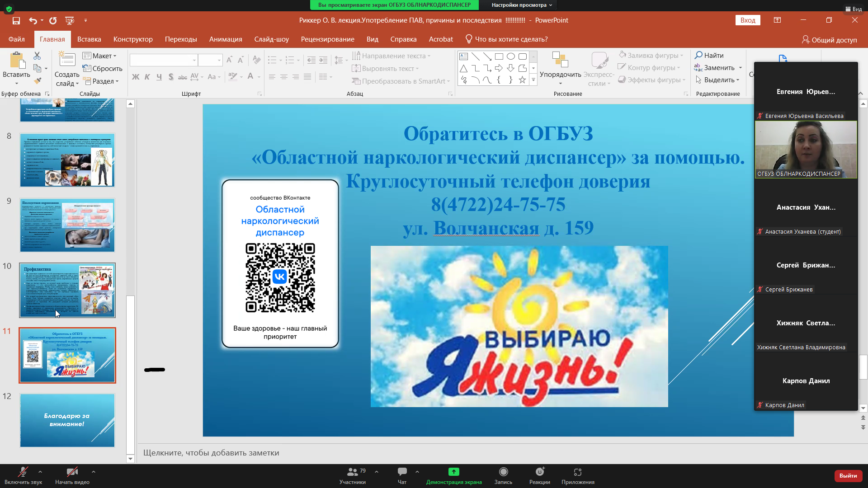The image size is (868, 488).
Task: Click the Redo arrow icon
Action: [53, 20]
